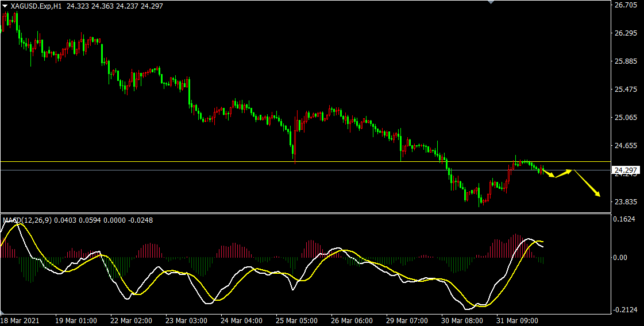Click the 26.705 price scale label
644x326 pixels.
[x=626, y=5]
